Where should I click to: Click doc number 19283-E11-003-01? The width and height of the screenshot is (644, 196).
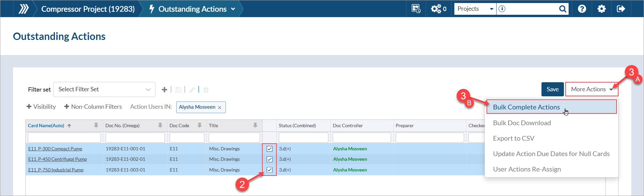[x=125, y=170]
